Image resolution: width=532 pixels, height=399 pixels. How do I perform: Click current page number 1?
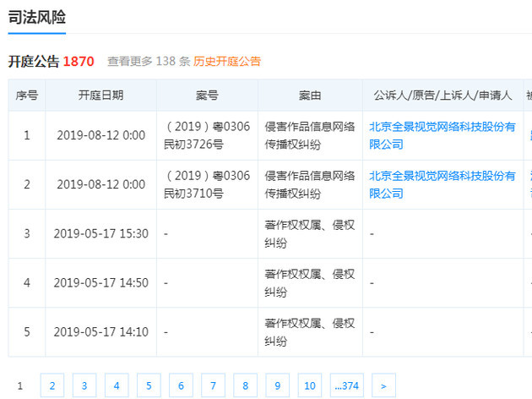(20, 385)
